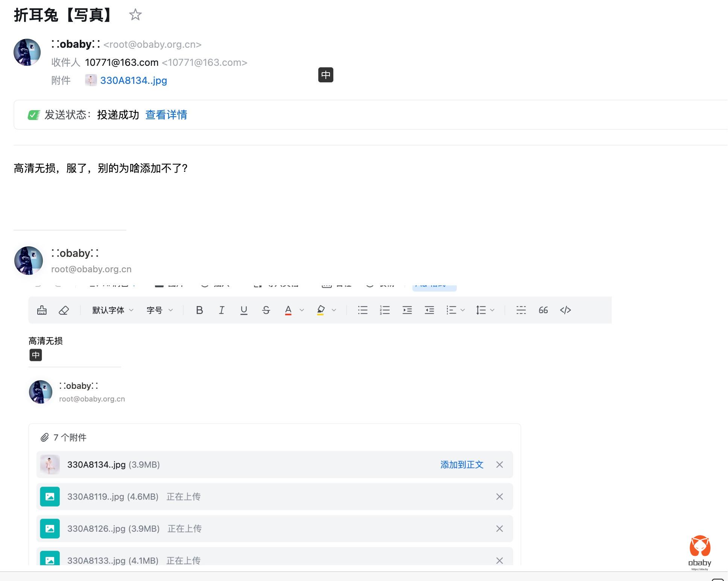The width and height of the screenshot is (728, 581).
Task: Open the 字号 font size dropdown
Action: pyautogui.click(x=160, y=310)
